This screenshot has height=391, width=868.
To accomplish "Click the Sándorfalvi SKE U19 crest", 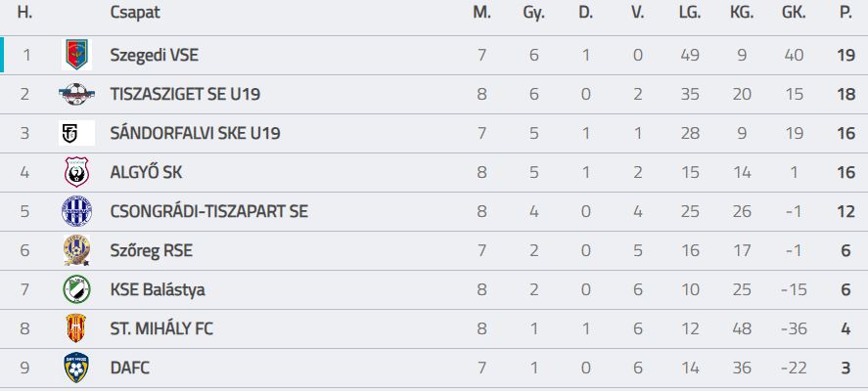I will click(x=76, y=133).
